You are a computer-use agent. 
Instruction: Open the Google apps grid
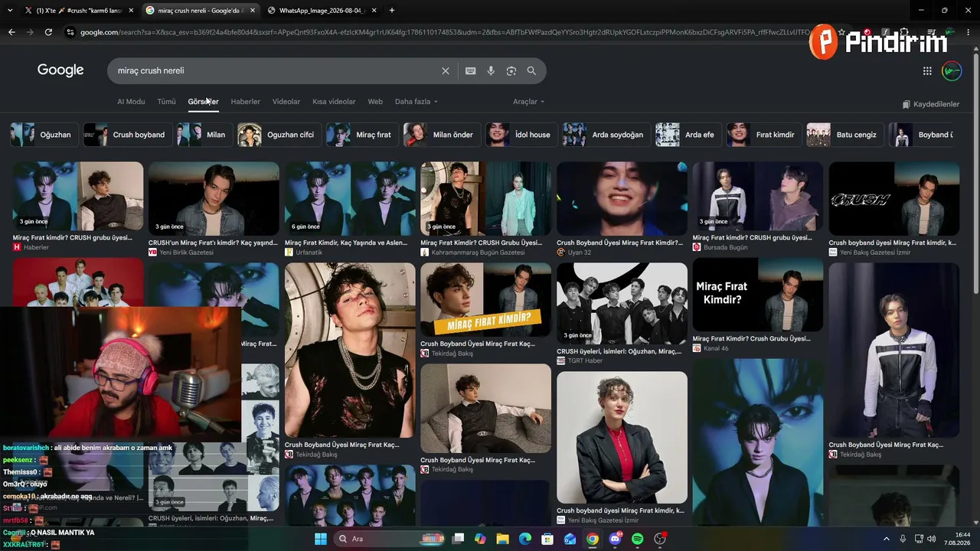coord(927,70)
